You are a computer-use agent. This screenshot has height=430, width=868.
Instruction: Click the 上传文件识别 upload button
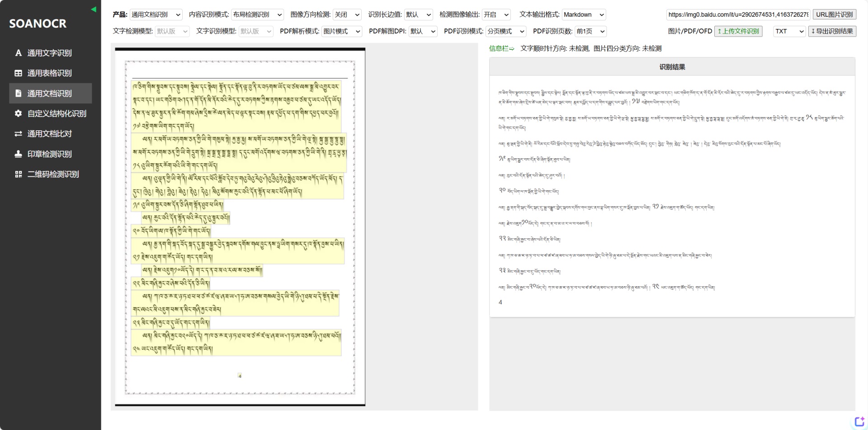738,31
